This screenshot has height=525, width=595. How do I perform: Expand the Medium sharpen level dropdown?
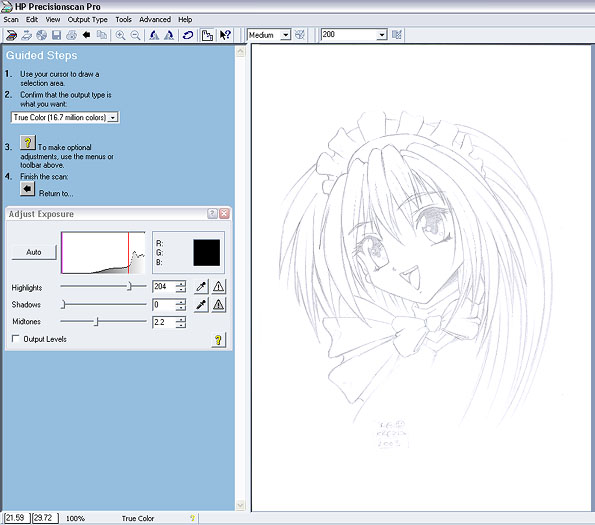[x=285, y=35]
